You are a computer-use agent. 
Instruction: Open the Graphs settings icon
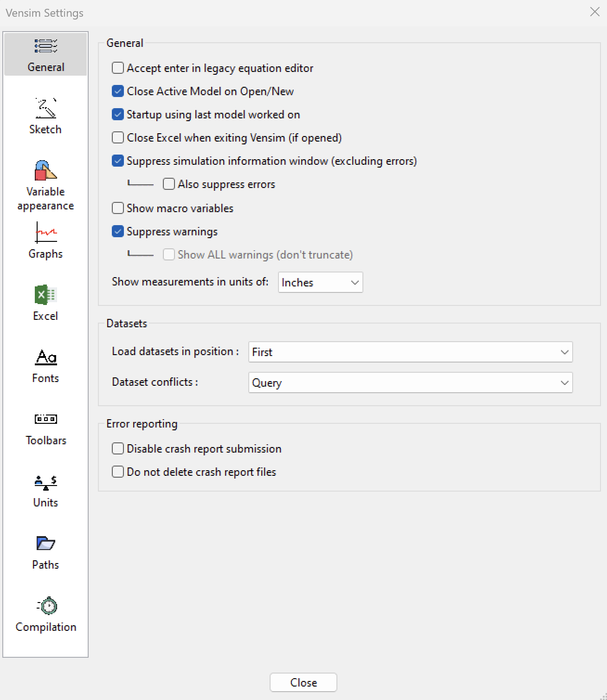[x=45, y=232]
